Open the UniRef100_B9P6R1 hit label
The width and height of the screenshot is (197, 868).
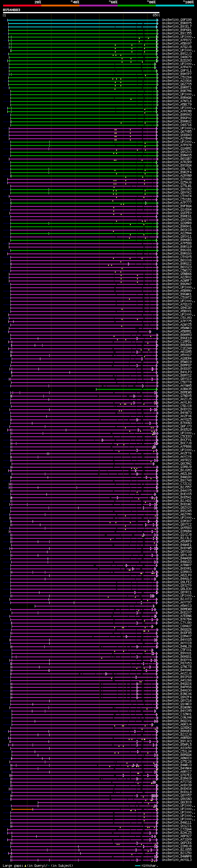coord(177,30)
